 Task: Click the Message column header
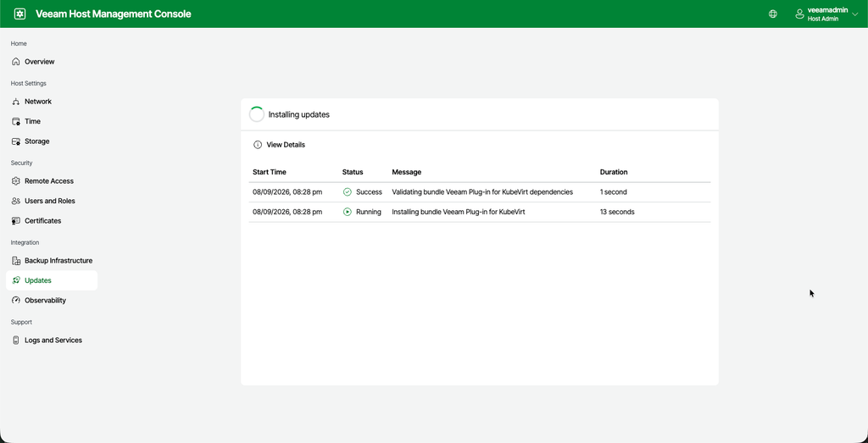coord(406,172)
